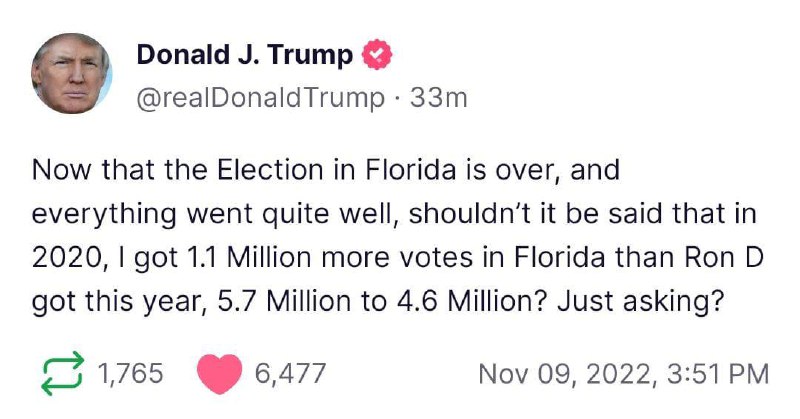Click the @realDonaldTrump handle

(x=260, y=97)
